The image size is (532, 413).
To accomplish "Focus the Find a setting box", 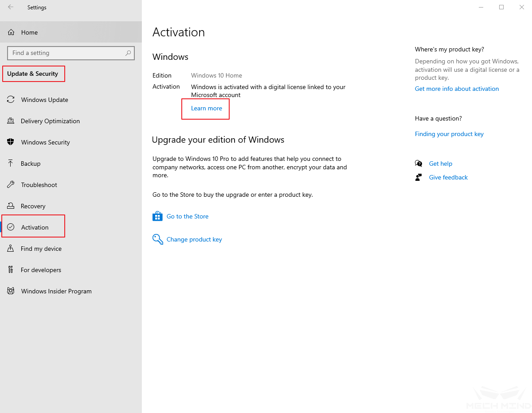I will coord(66,53).
